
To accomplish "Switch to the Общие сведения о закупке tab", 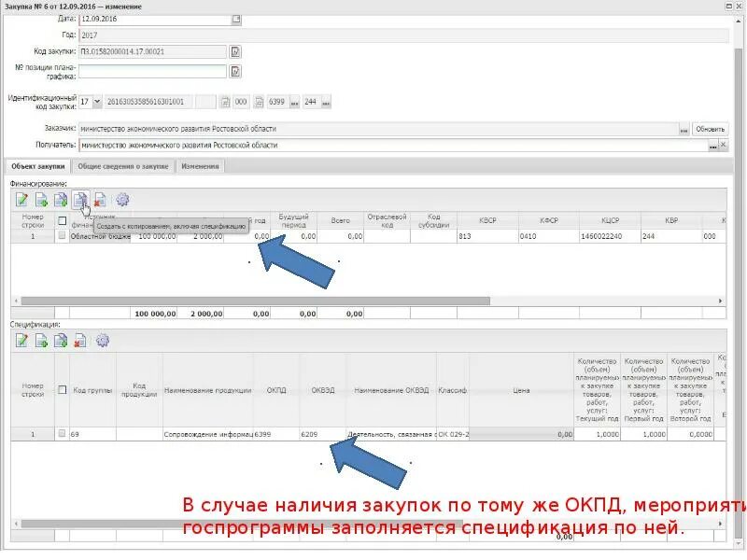I will click(123, 166).
